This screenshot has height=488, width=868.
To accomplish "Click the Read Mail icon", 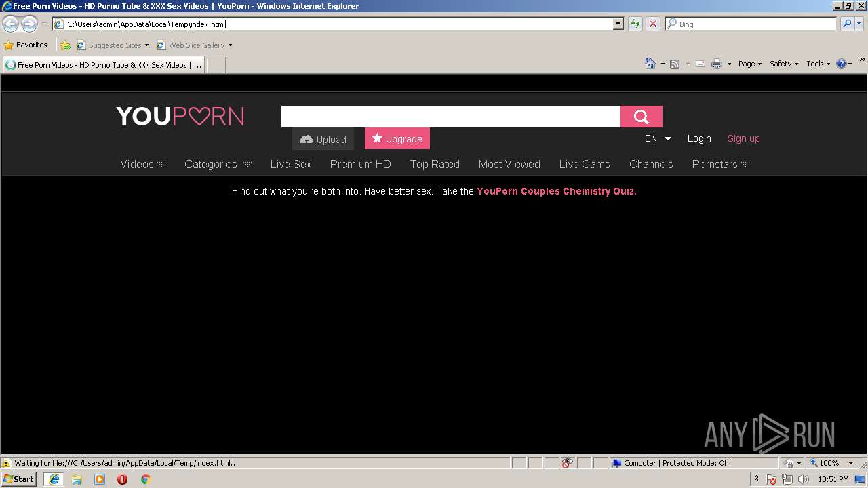I will (x=701, y=64).
